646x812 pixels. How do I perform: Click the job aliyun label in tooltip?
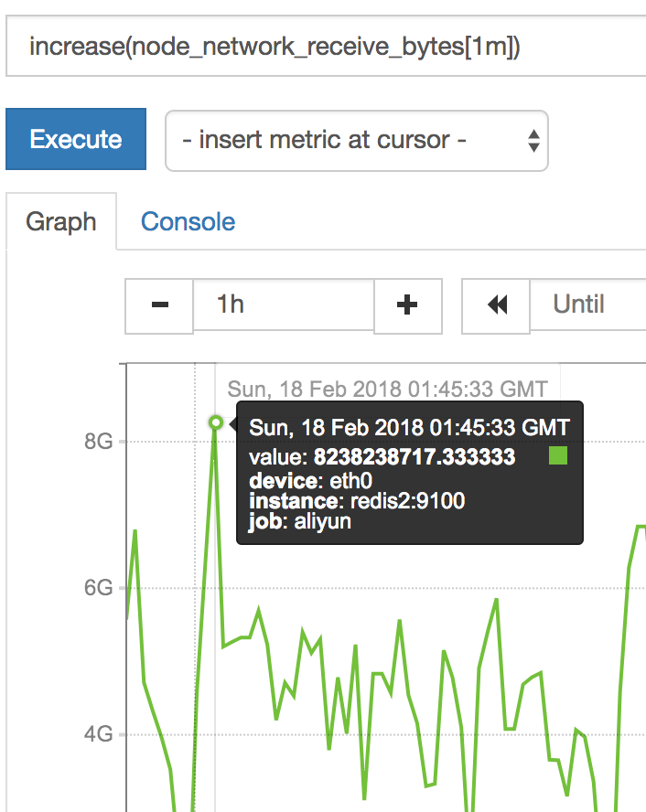(x=300, y=521)
